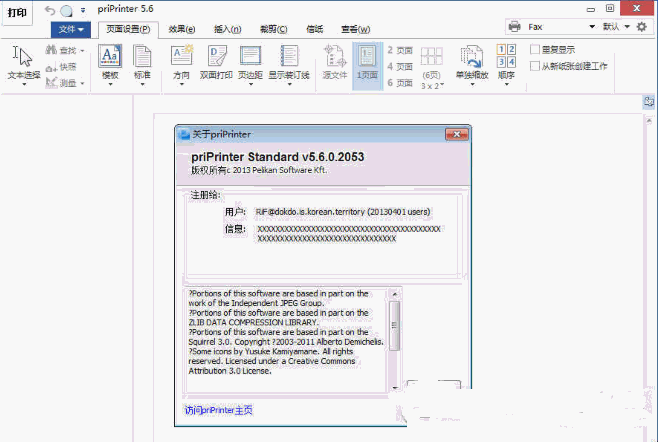
Task: Close the 关于priPrinter dialog
Action: 457,134
